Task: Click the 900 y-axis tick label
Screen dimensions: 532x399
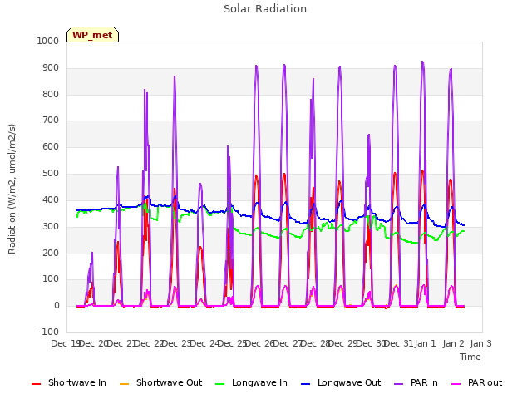Action: tap(51, 68)
